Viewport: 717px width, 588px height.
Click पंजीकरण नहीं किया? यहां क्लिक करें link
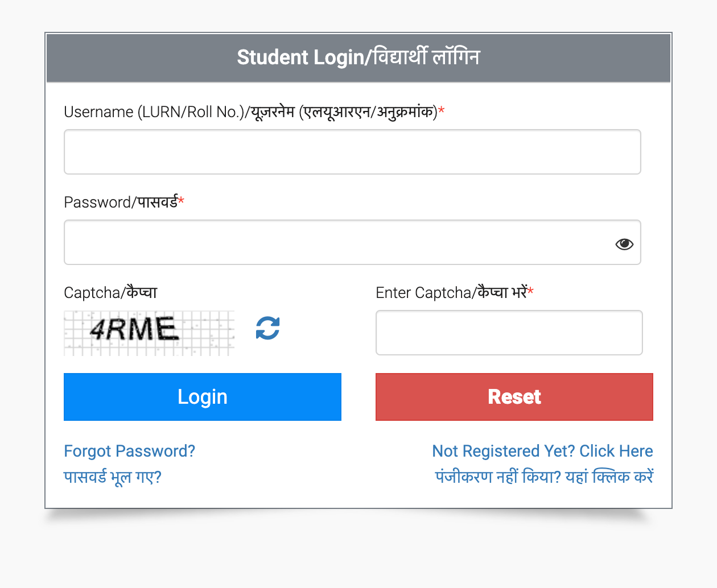point(544,477)
